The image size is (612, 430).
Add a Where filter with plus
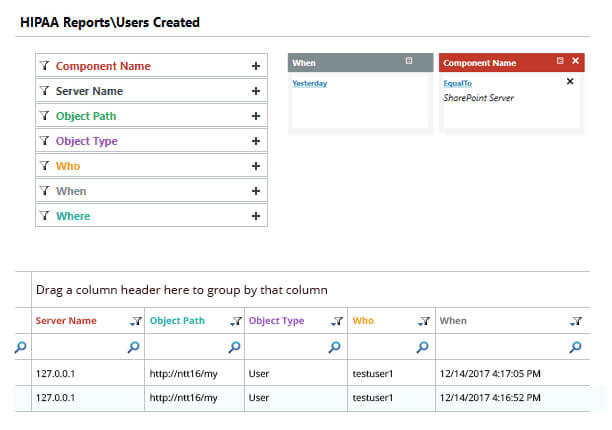pos(256,216)
